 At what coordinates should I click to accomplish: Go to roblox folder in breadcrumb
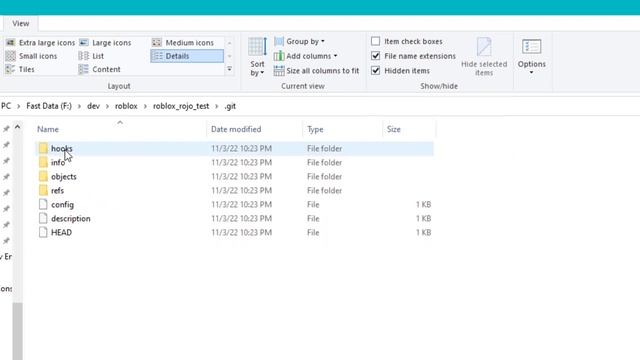pyautogui.click(x=126, y=106)
